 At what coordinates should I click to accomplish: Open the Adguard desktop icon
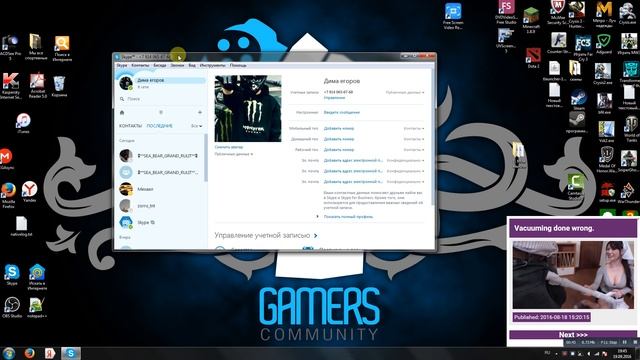(604, 44)
